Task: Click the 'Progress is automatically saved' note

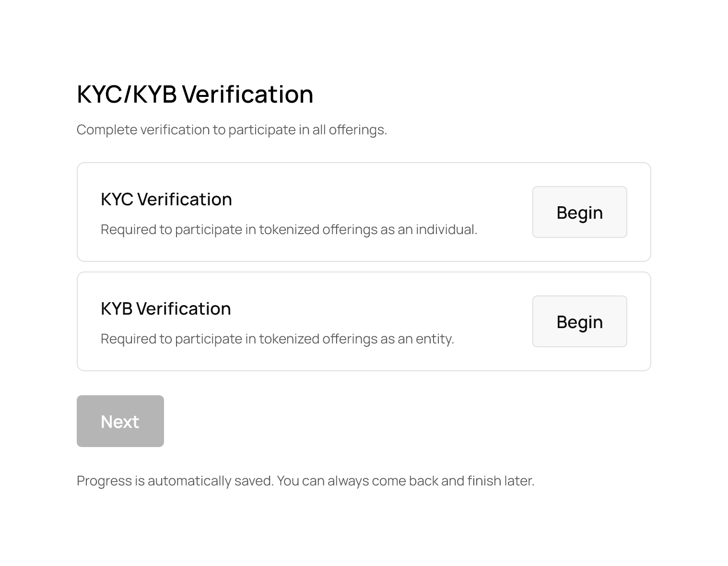Action: [x=305, y=481]
